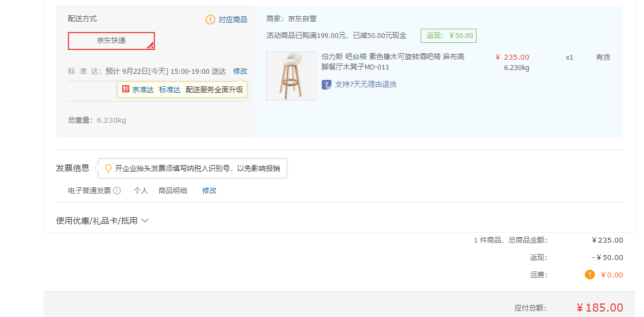This screenshot has width=644, height=317.
Task: Click the 有货 stock status
Action: (x=603, y=58)
